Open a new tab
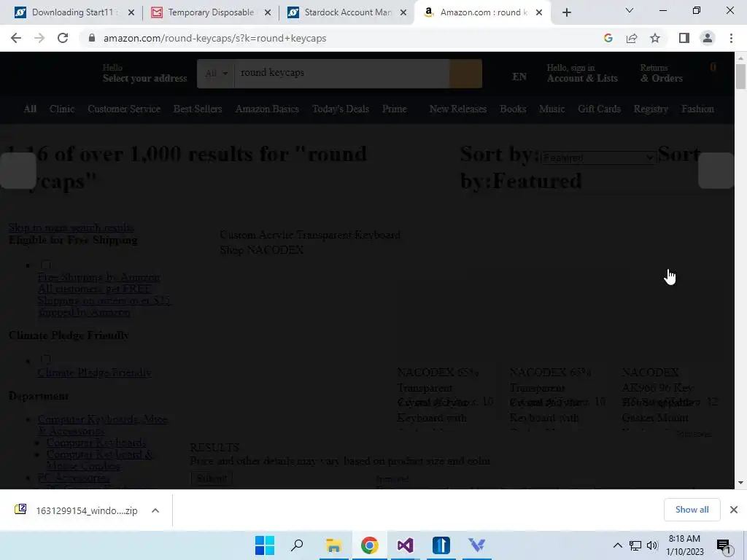The width and height of the screenshot is (747, 560). coord(566,12)
